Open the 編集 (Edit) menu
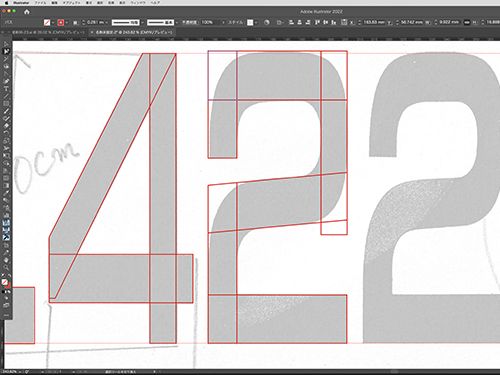The image size is (500, 375). point(55,3)
